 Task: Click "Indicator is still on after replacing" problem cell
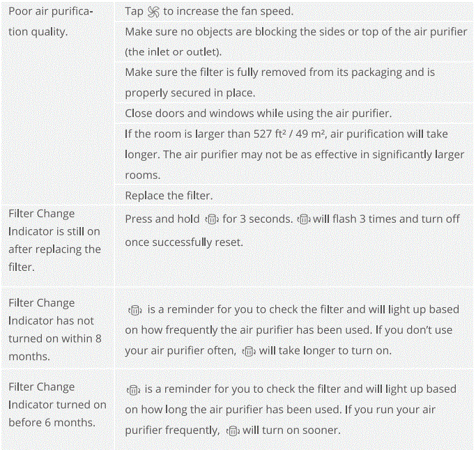(54, 240)
